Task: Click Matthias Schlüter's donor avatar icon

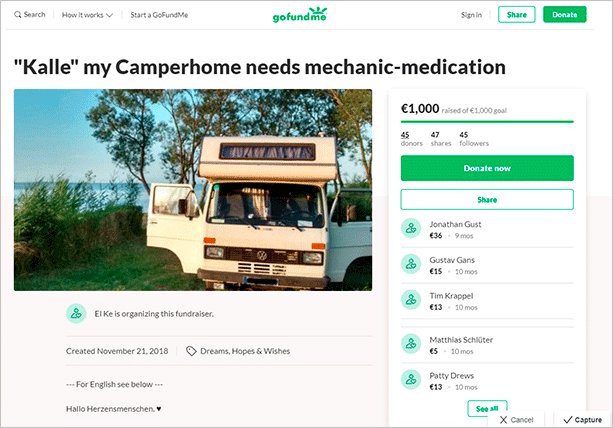Action: point(411,344)
